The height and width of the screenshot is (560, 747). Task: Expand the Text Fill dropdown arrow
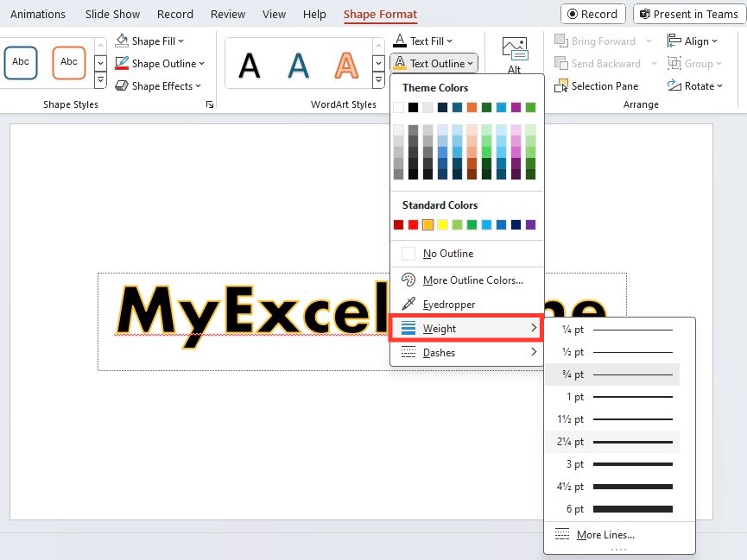(x=449, y=41)
